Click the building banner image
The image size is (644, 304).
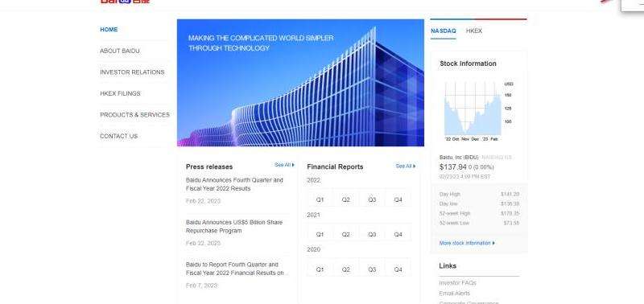point(300,83)
